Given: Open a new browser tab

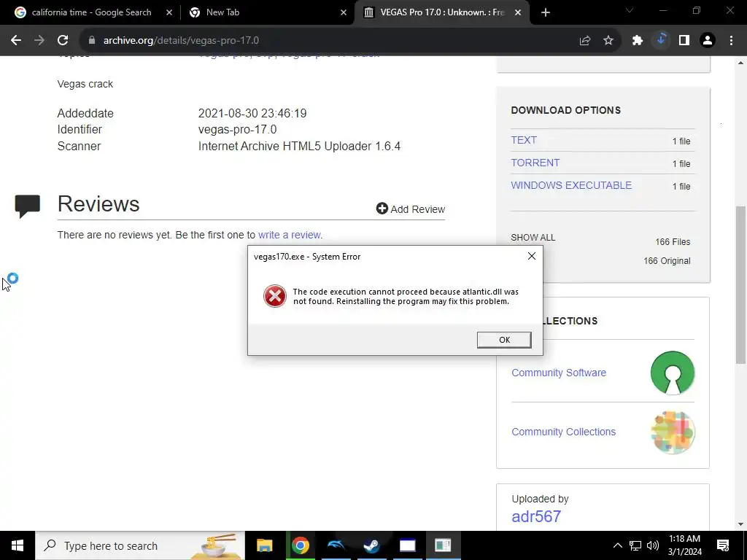Looking at the screenshot, I should click(x=546, y=13).
